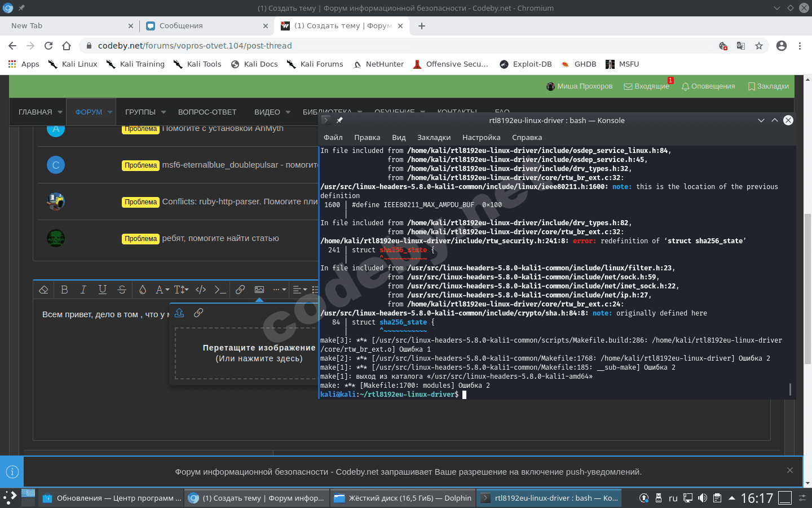This screenshot has height=508, width=812.
Task: Select the Insert image icon in the post editor
Action: [259, 290]
